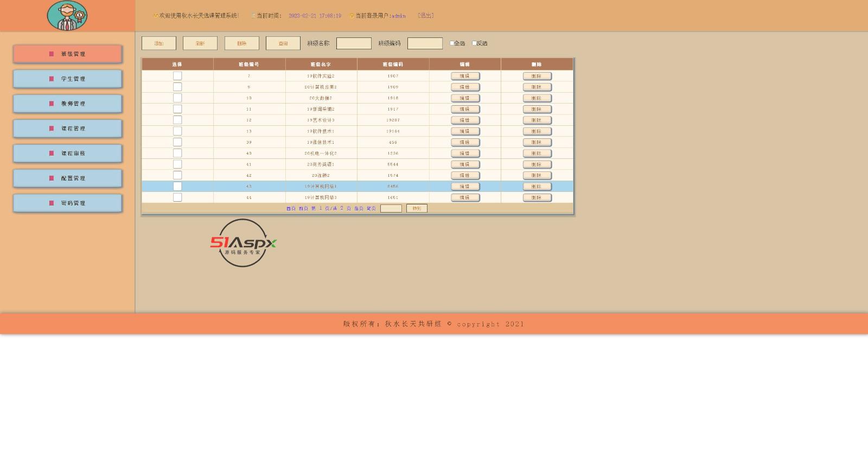Viewport: 868px width, 456px height.
Task: Tick checkbox for row 20大数据2
Action: tap(177, 98)
